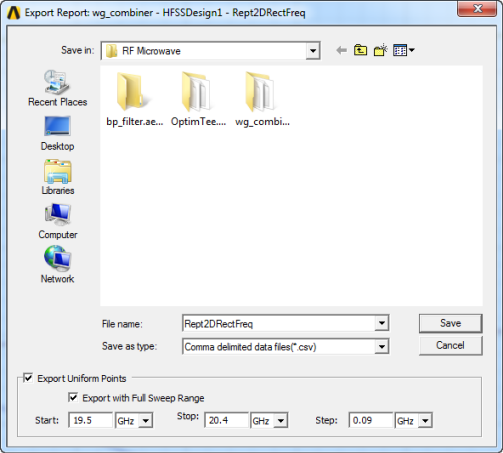Click the Start value field 19.5
Image resolution: width=503 pixels, height=453 pixels.
91,420
